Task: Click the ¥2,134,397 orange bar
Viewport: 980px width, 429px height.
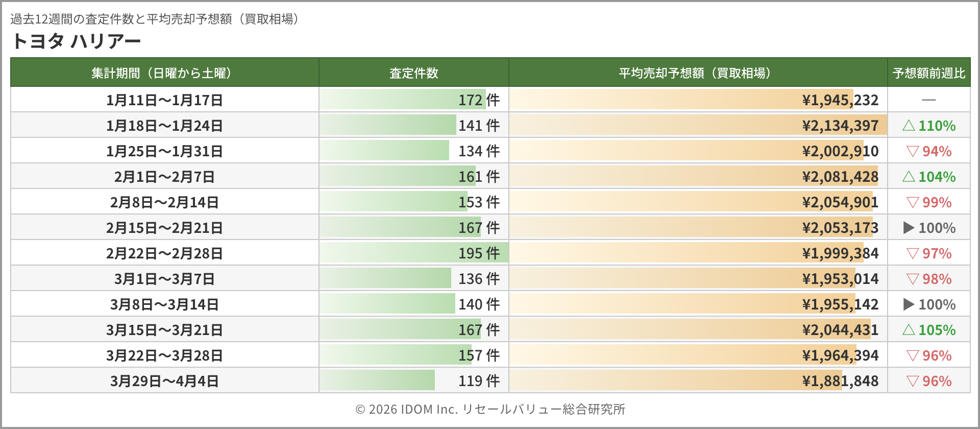Action: [x=697, y=125]
